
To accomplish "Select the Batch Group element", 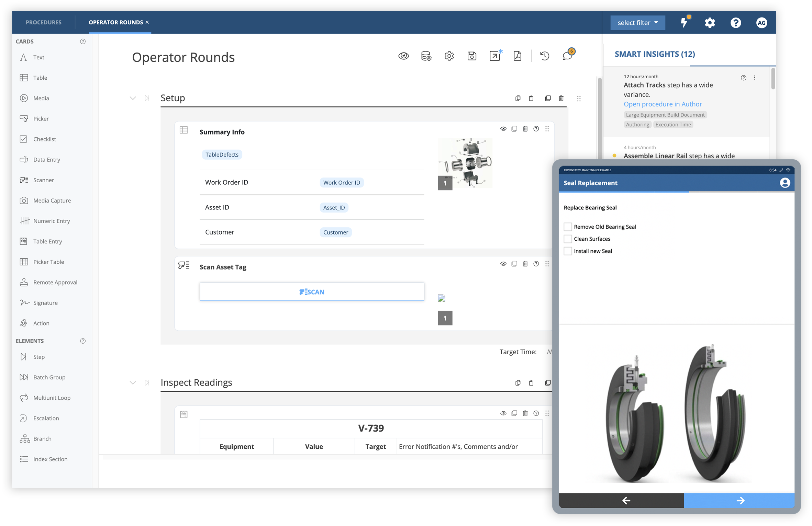I will point(50,377).
